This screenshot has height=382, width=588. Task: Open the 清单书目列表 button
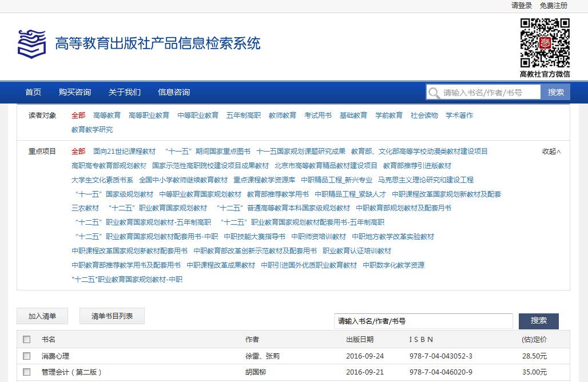pos(112,316)
